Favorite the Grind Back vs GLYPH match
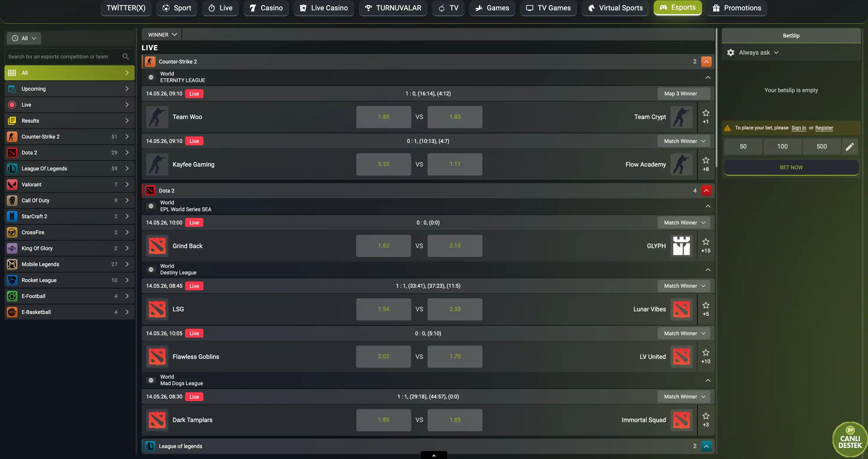This screenshot has height=459, width=868. 706,242
